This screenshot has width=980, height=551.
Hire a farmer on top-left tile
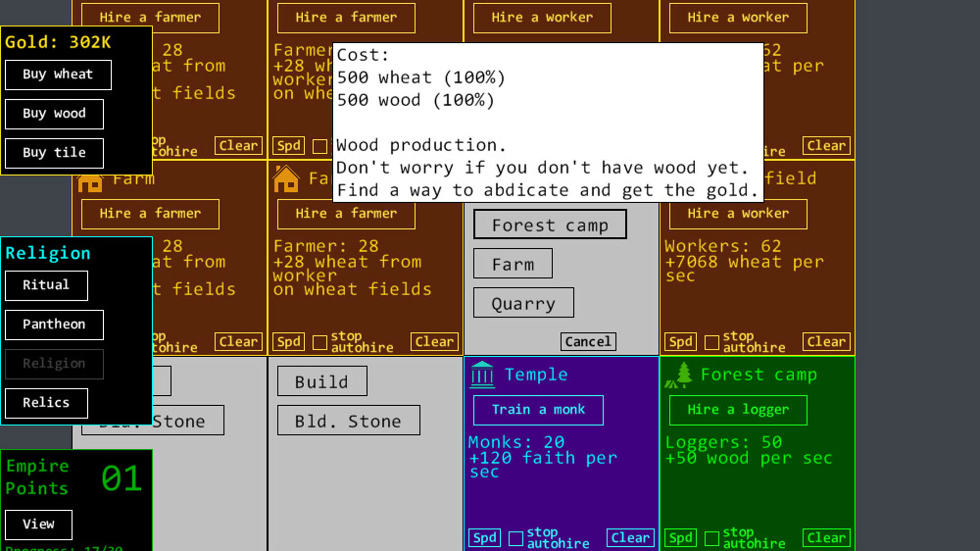pyautogui.click(x=150, y=18)
